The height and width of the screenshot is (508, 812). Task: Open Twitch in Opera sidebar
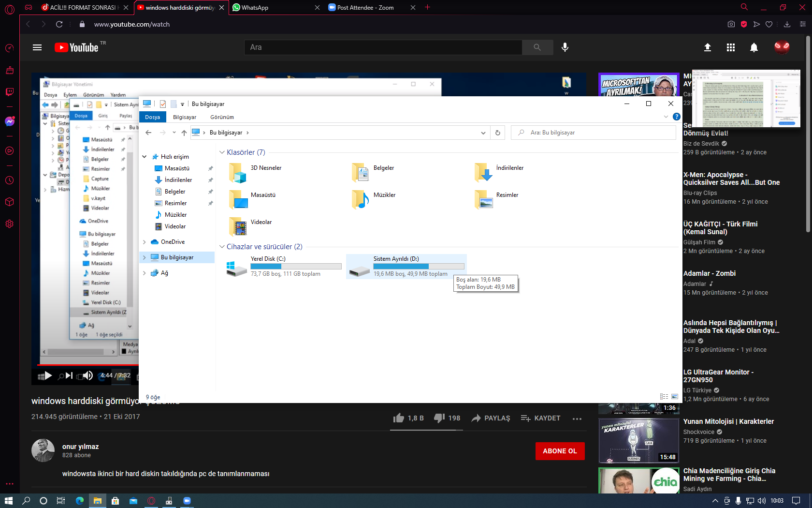point(10,92)
